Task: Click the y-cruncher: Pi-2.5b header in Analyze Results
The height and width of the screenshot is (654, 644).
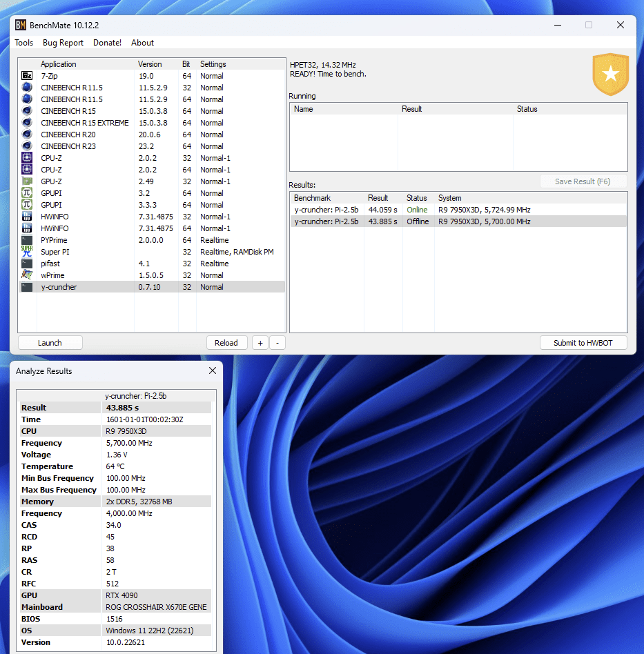Action: [136, 396]
